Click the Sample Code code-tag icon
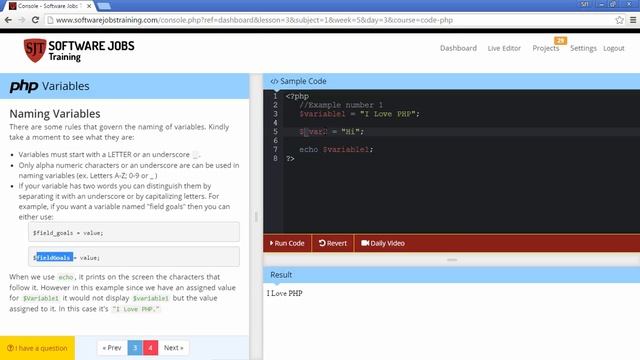 pos(274,81)
